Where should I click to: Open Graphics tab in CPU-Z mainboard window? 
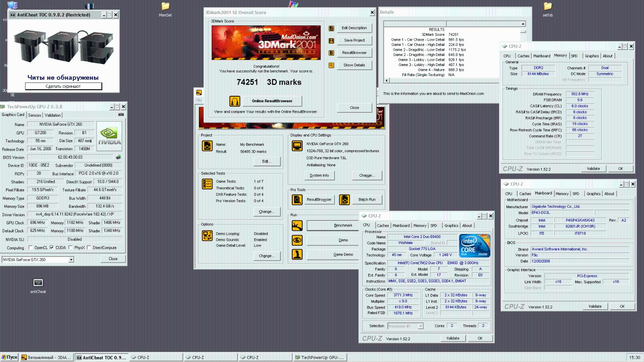593,194
